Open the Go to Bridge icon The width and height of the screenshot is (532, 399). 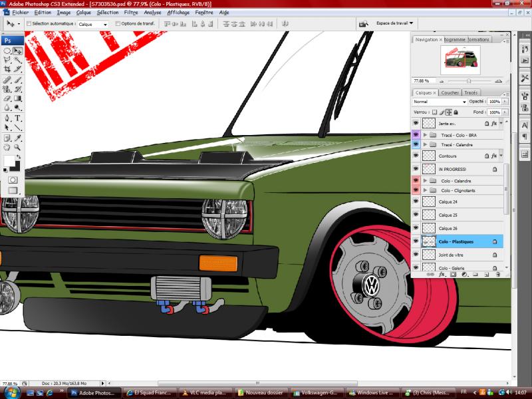coord(363,24)
